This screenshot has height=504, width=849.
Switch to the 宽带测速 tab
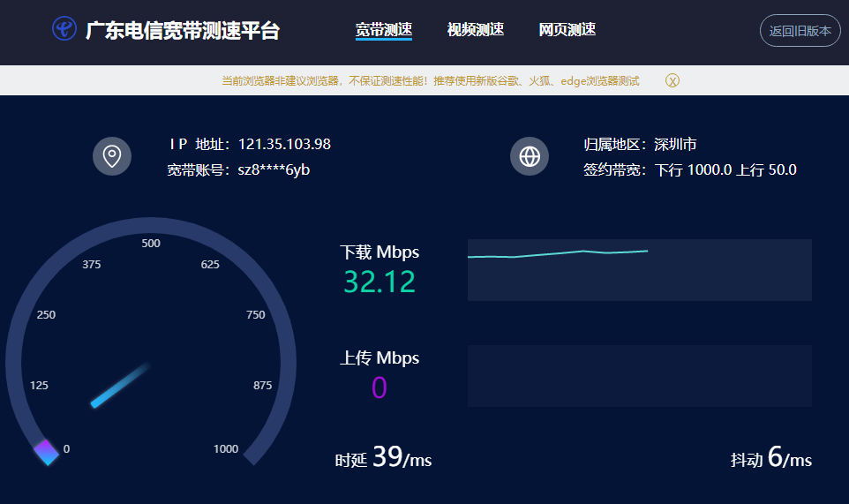[384, 30]
